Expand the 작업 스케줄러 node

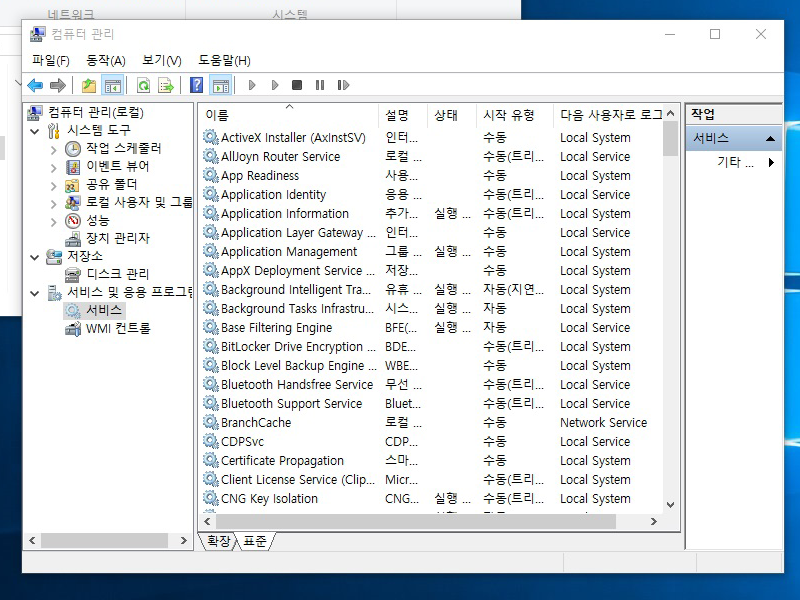pyautogui.click(x=54, y=149)
